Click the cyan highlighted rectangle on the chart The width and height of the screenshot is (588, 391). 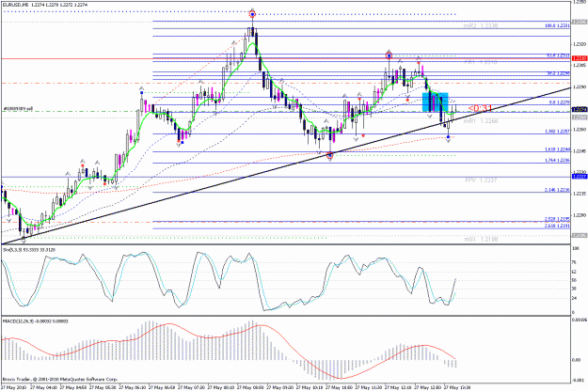(x=435, y=102)
